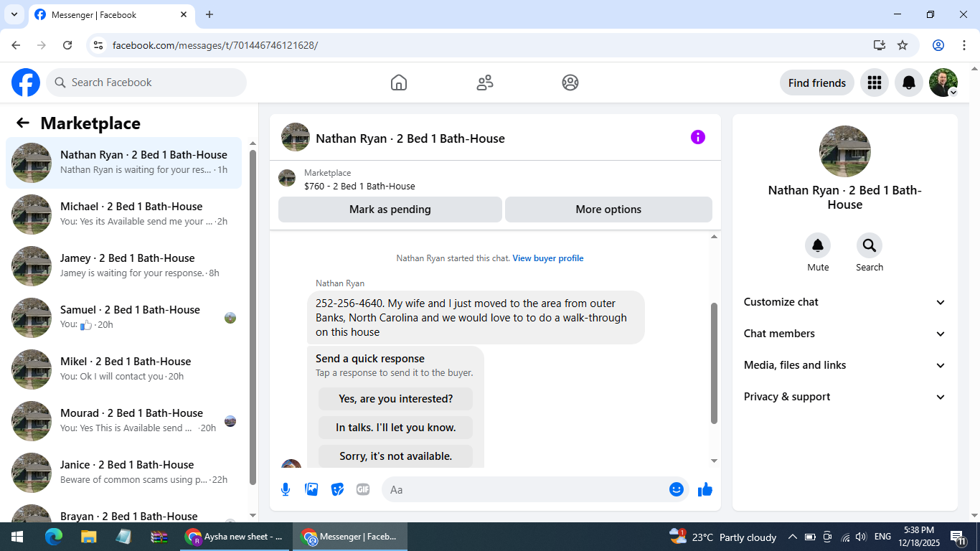
Task: Switch to Aysha new sheet taskbar window
Action: (x=235, y=537)
